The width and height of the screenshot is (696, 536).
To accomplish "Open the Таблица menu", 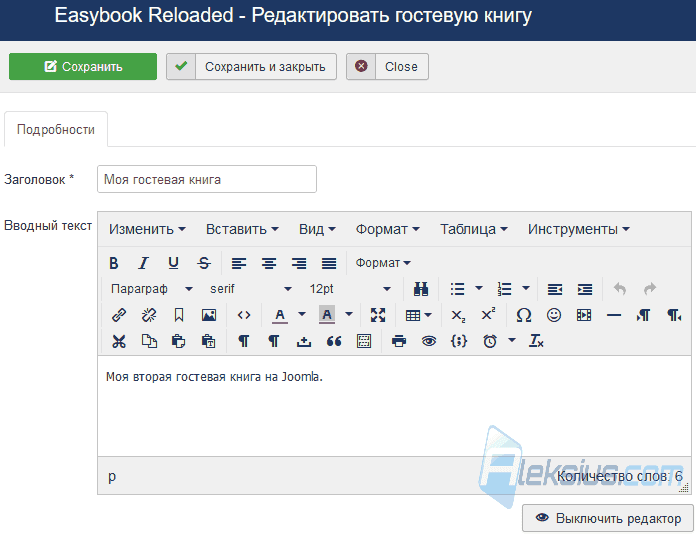I will (473, 229).
